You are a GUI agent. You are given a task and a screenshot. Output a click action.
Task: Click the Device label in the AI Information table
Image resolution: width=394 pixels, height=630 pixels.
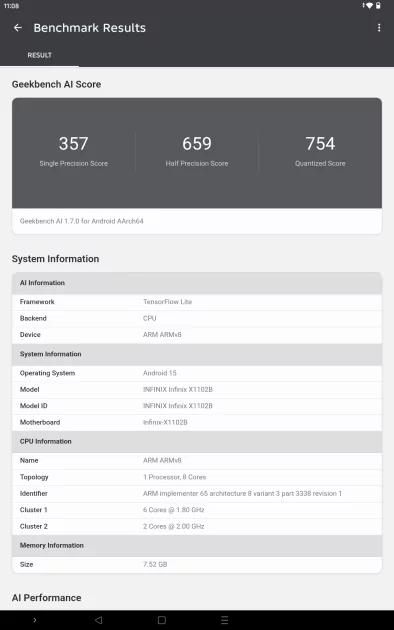coord(30,335)
